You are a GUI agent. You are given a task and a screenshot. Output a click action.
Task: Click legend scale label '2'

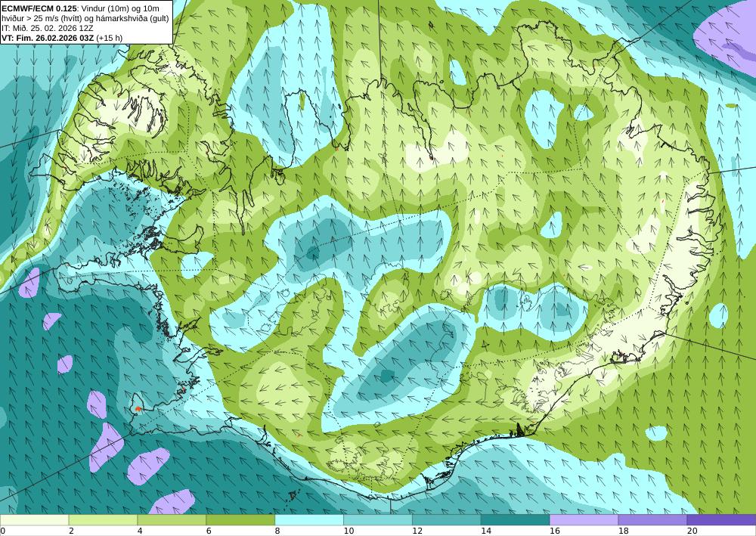pyautogui.click(x=71, y=531)
